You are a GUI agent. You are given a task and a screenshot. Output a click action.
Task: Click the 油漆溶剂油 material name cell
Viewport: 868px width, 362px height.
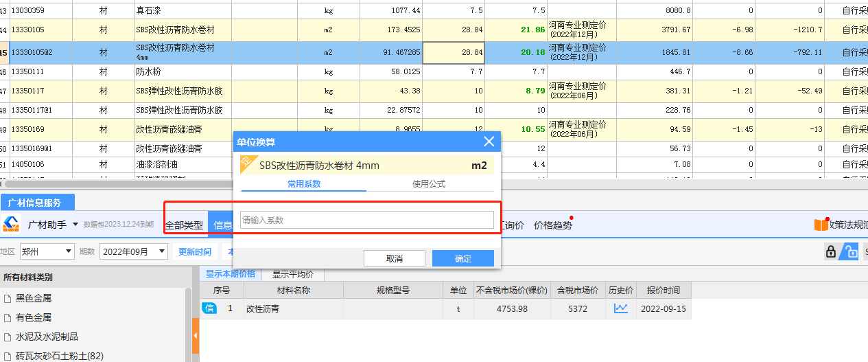pos(183,164)
